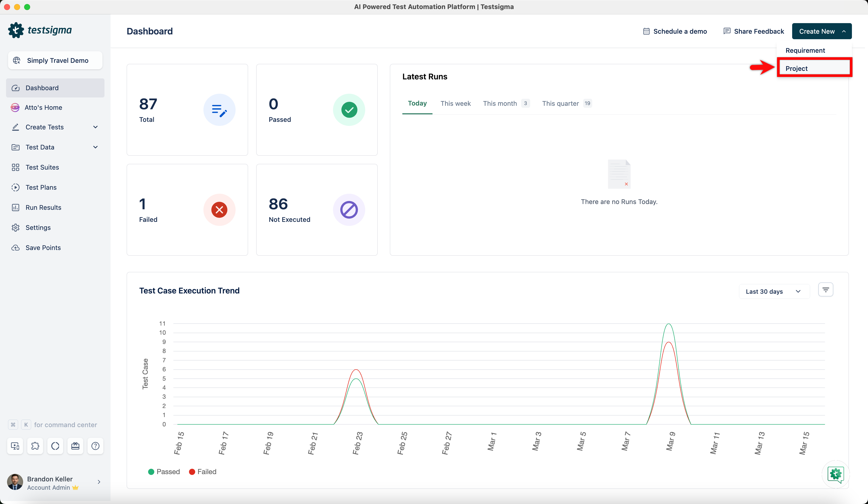Viewport: 868px width, 504px height.
Task: Click the Testsigma logo
Action: [40, 30]
